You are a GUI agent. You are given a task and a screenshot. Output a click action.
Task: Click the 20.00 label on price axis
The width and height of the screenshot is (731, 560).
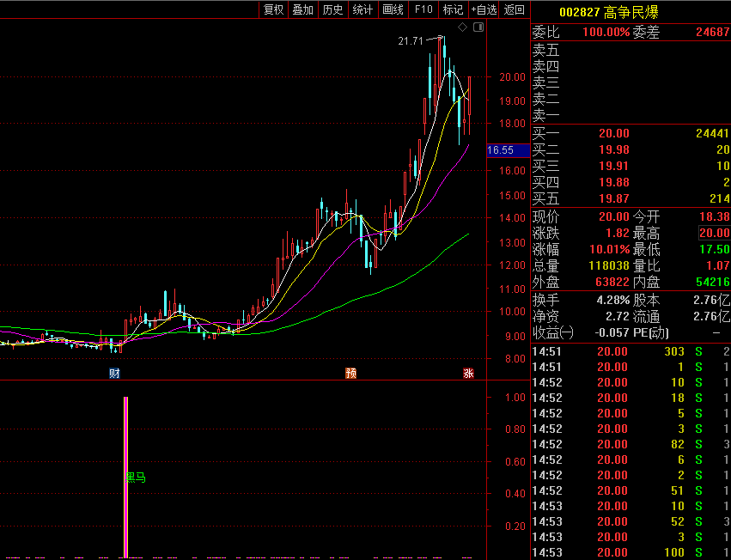(x=512, y=77)
